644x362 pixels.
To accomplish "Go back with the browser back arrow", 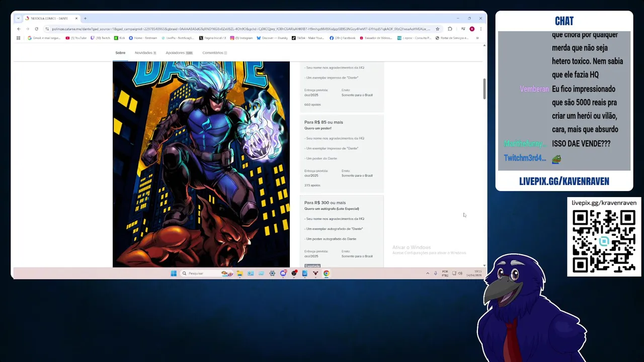I will coord(19,29).
